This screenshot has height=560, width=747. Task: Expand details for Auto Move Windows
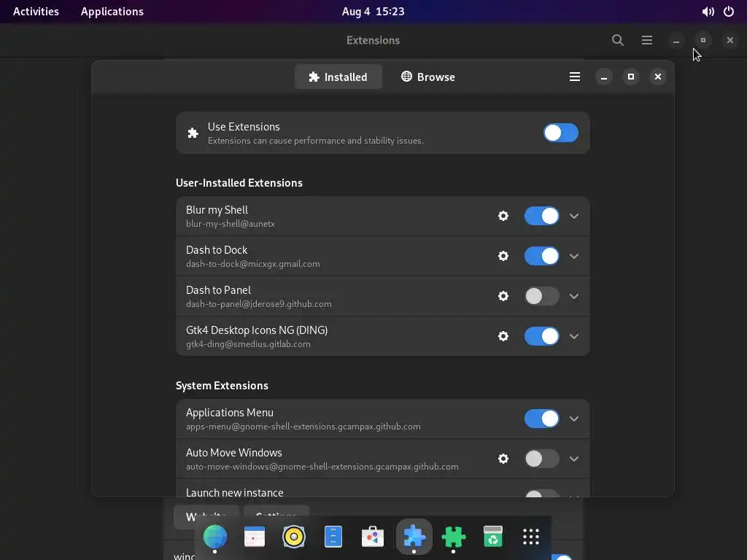574,459
